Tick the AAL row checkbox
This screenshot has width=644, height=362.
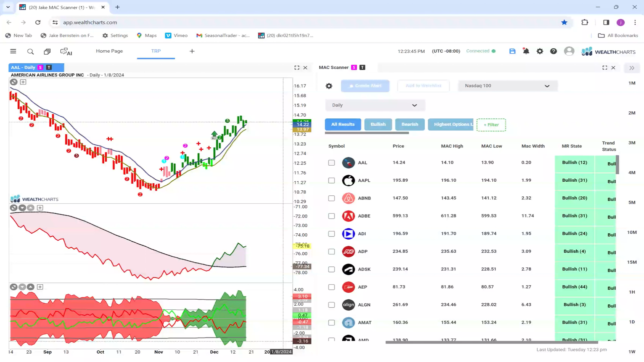331,163
